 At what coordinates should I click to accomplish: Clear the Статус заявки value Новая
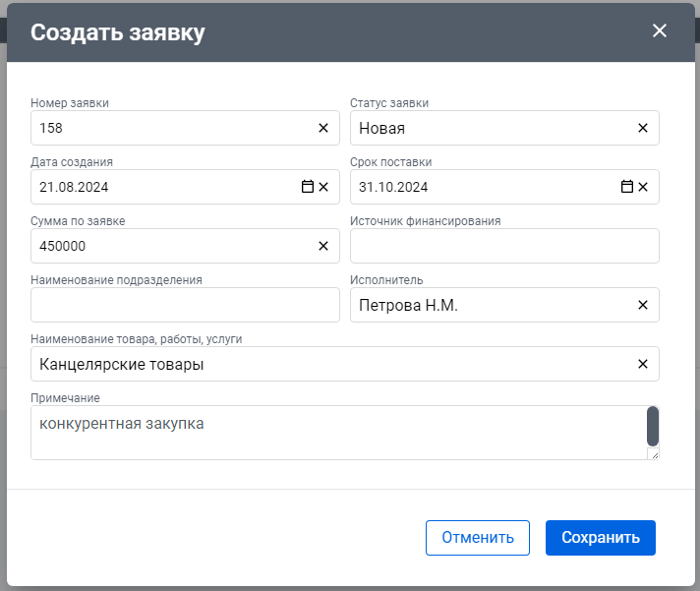[x=642, y=128]
